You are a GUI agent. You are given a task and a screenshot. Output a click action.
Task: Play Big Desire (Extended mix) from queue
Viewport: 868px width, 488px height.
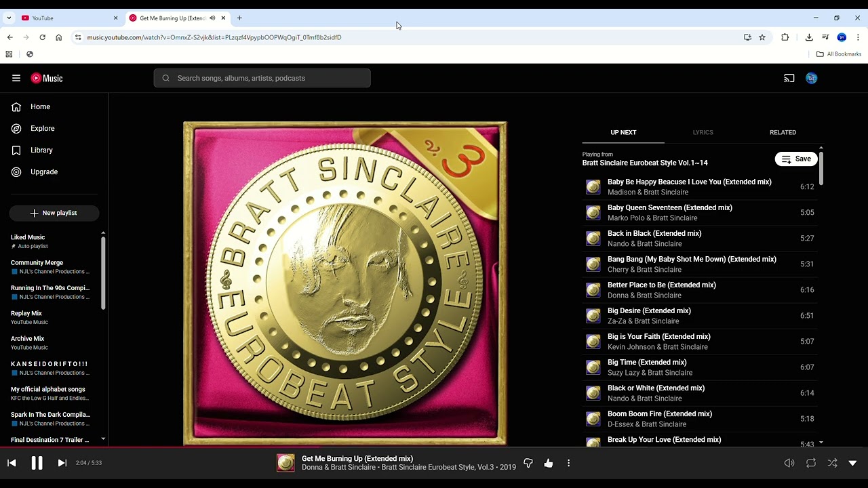pos(700,316)
